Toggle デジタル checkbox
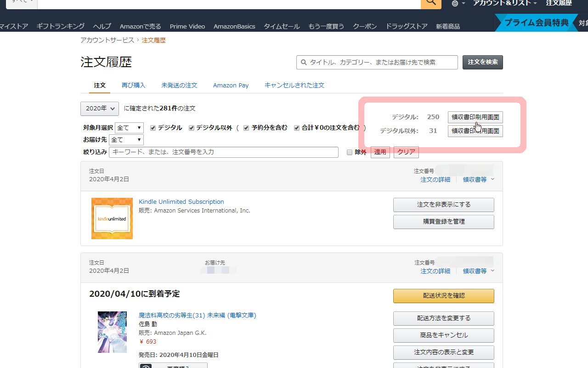 [153, 128]
